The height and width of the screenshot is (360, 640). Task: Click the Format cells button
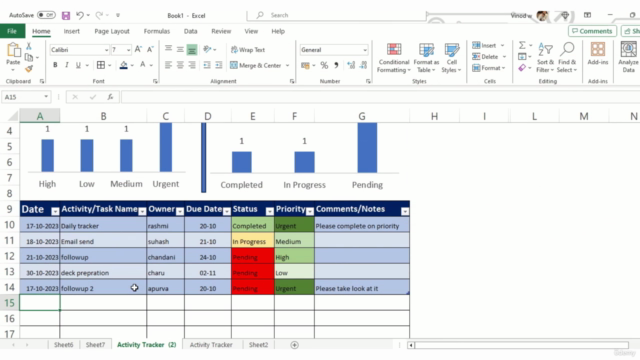(486, 68)
